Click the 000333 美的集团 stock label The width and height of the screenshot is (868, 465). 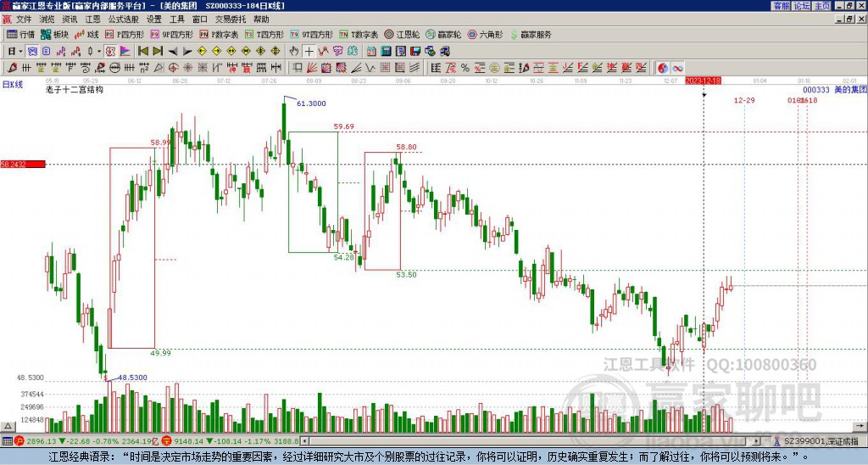834,90
